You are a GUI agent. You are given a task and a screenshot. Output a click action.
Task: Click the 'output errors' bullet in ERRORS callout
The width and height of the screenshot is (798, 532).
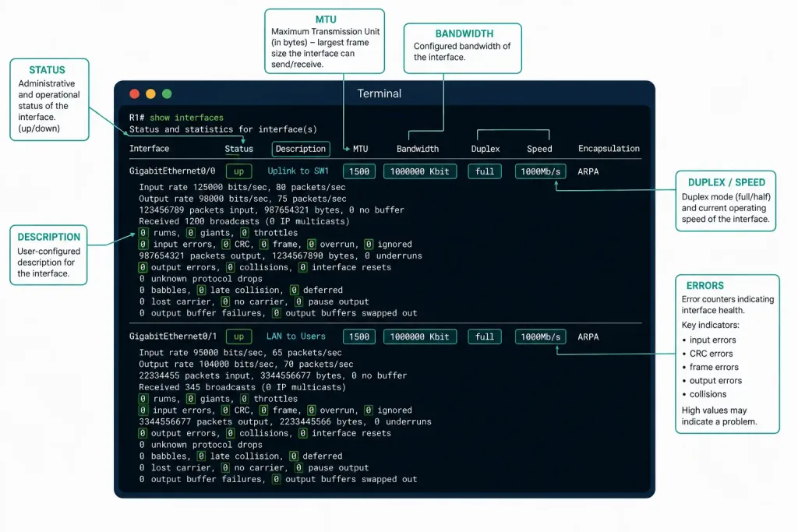click(715, 380)
